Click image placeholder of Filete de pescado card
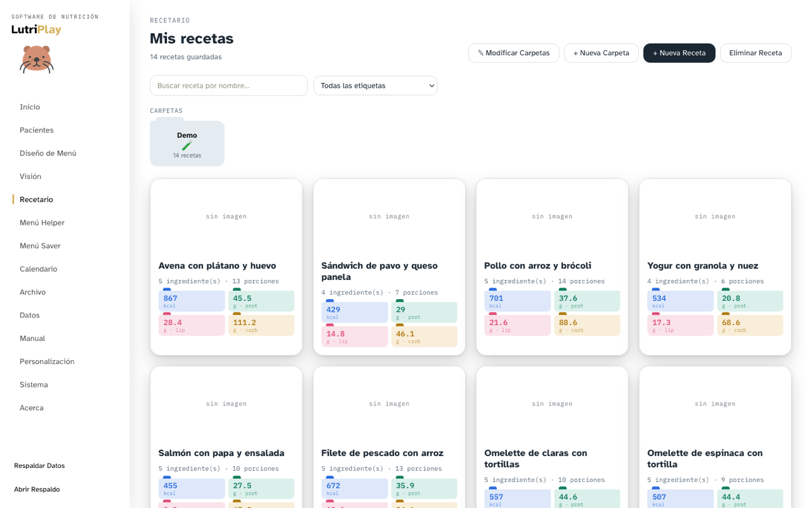Image resolution: width=812 pixels, height=508 pixels. click(390, 403)
